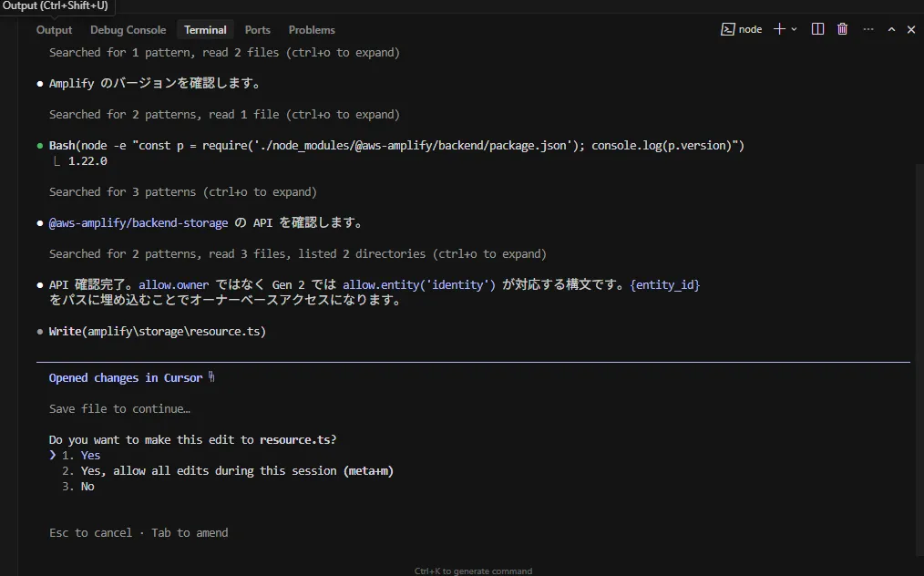Viewport: 924px width, 576px height.
Task: Click the Ctrl+K generate command hint
Action: (x=473, y=571)
